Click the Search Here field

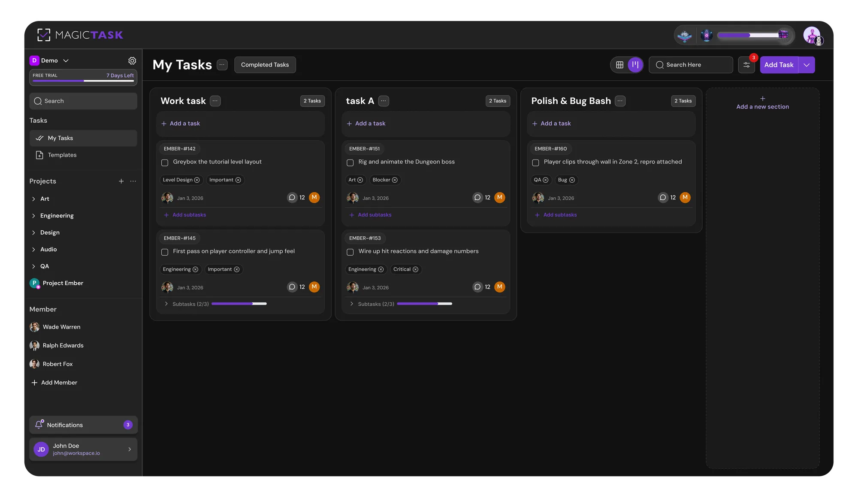pos(691,65)
